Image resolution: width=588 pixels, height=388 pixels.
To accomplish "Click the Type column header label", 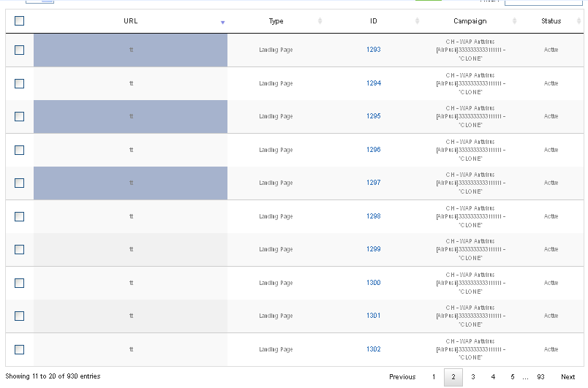I will [276, 21].
